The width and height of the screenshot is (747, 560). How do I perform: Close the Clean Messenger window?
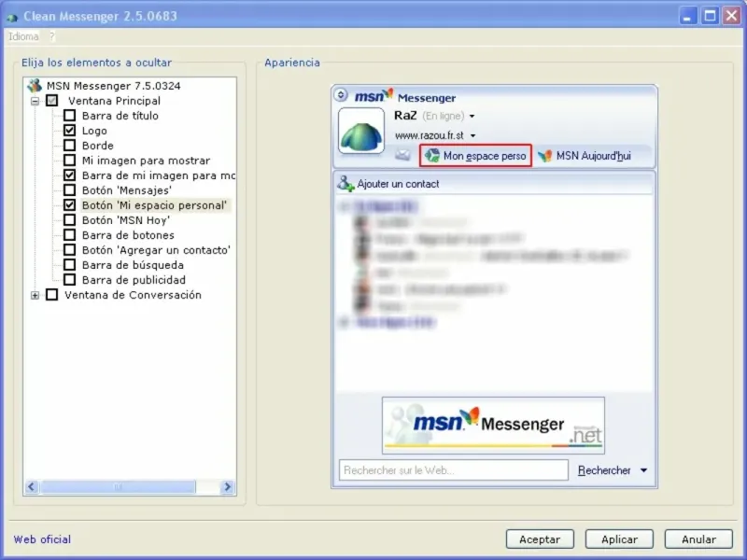pyautogui.click(x=732, y=16)
